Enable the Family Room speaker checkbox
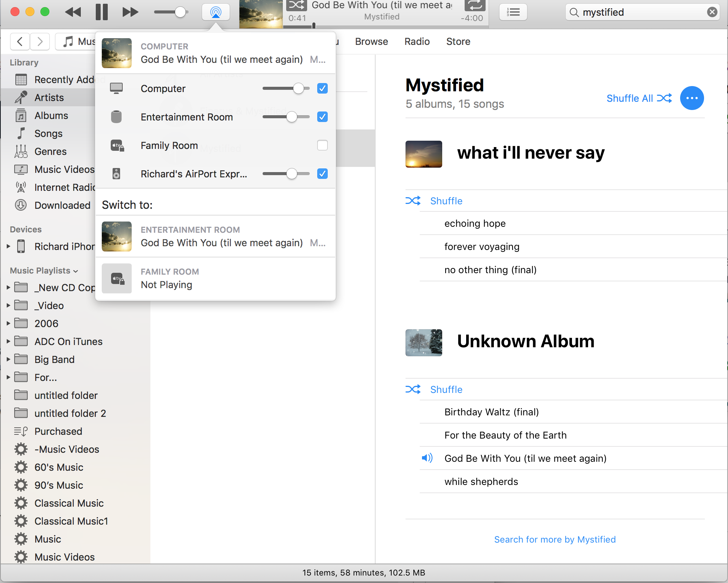 (322, 145)
